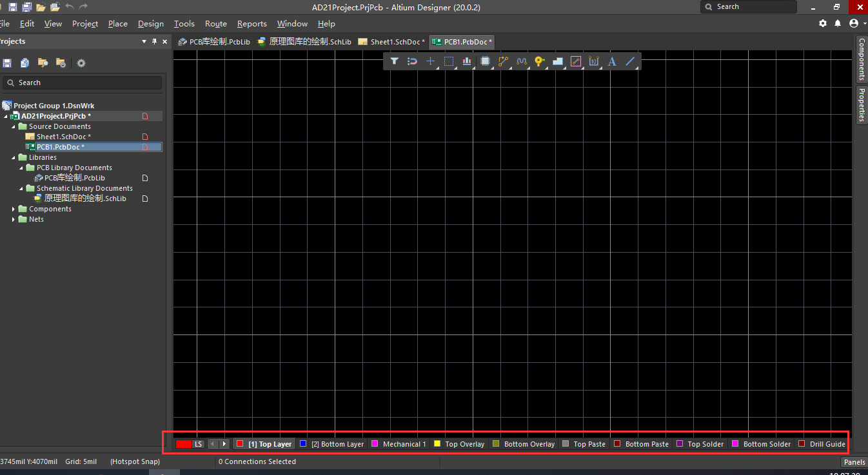Redo the last undone action

click(x=83, y=7)
